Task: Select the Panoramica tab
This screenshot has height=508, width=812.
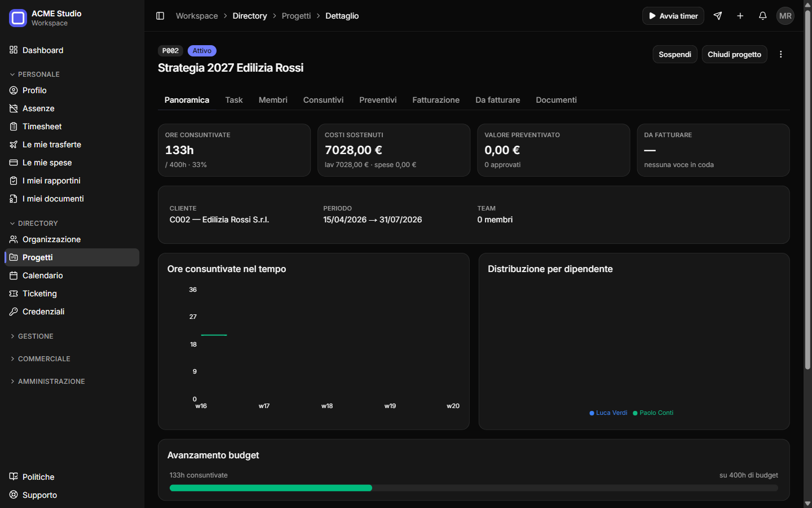Action: pos(187,100)
